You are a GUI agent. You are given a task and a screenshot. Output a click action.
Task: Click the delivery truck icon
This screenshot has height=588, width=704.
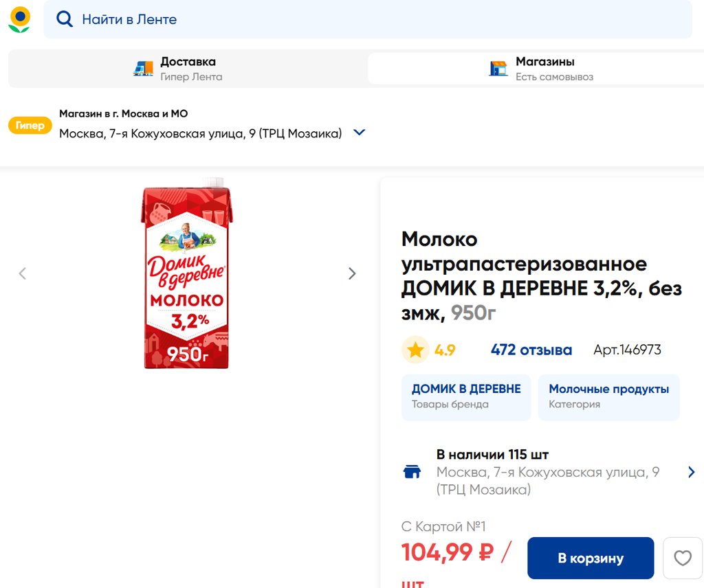[x=143, y=69]
